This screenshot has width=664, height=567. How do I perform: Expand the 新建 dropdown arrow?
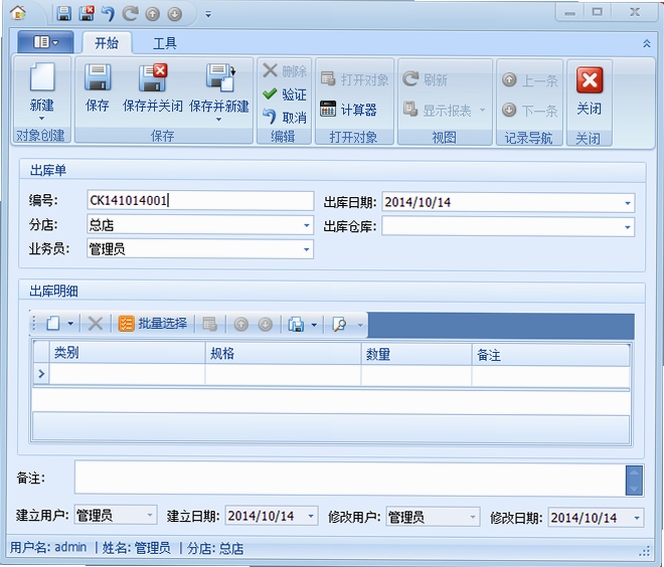point(42,118)
